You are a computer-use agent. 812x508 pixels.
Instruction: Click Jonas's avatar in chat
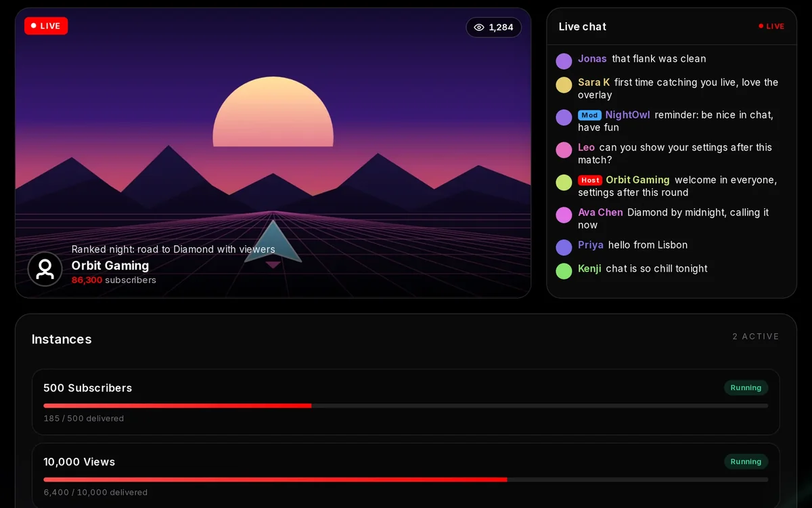[564, 61]
